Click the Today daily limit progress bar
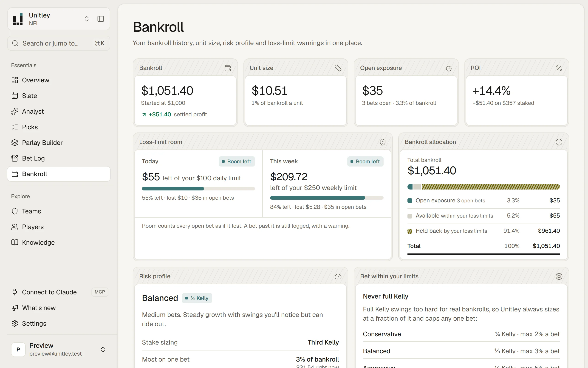588x368 pixels. [x=198, y=189]
